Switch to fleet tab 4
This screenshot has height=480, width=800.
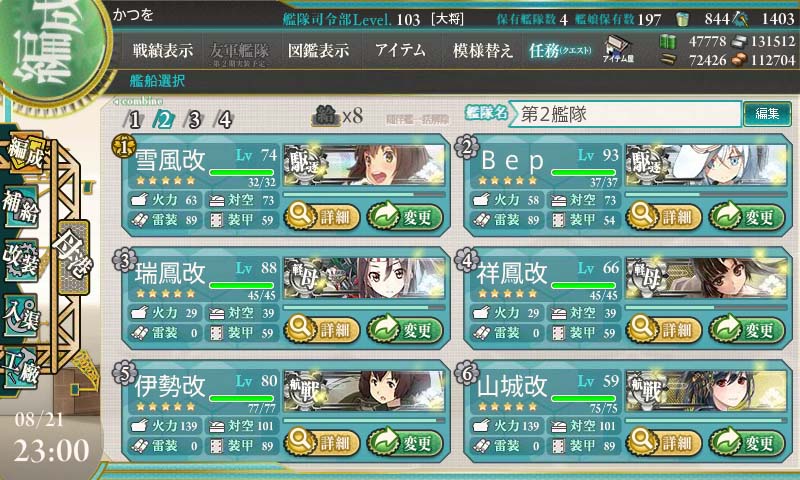click(224, 120)
